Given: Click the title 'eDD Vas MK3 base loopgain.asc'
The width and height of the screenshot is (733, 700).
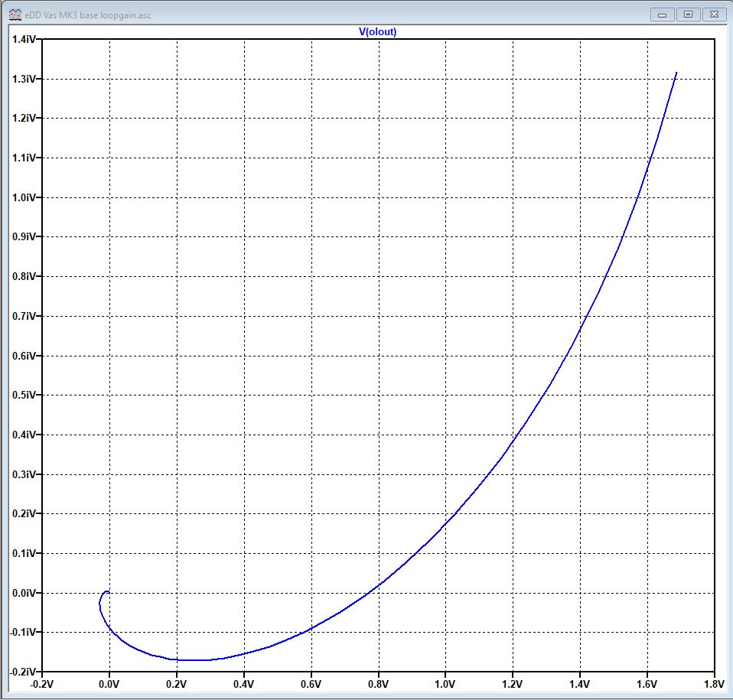Looking at the screenshot, I should tap(88, 15).
